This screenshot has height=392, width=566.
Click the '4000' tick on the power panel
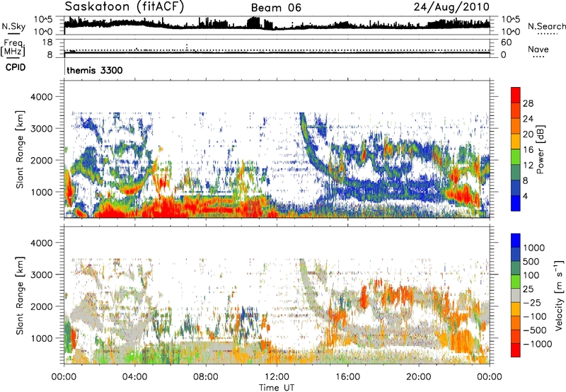click(x=41, y=97)
